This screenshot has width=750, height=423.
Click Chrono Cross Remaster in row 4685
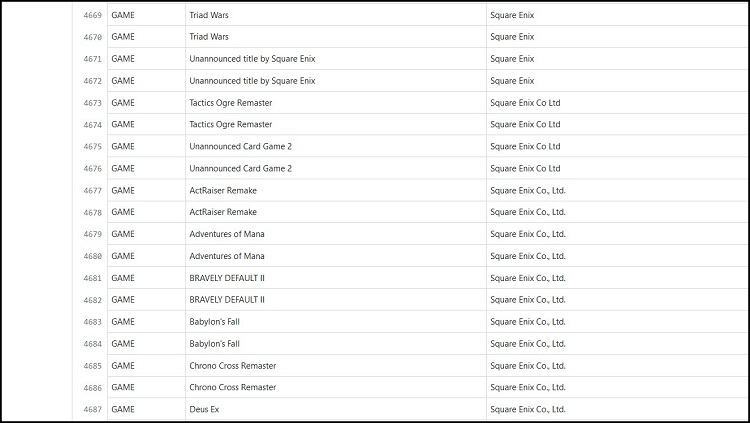coord(233,366)
